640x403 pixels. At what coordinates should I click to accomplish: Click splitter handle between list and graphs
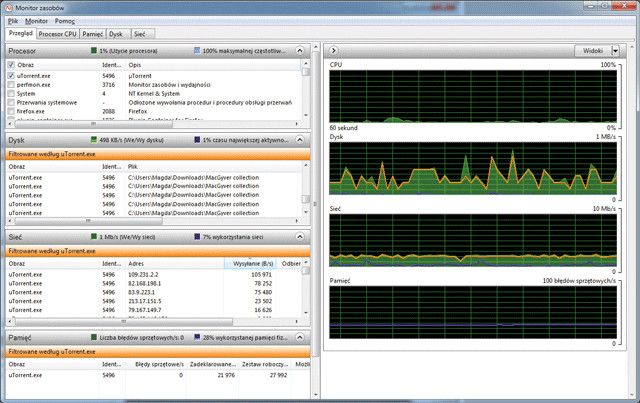click(316, 204)
